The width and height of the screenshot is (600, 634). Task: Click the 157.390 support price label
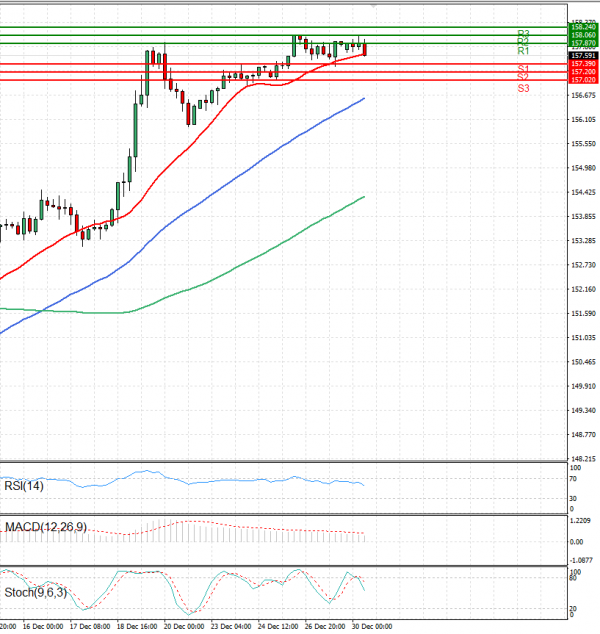(583, 64)
